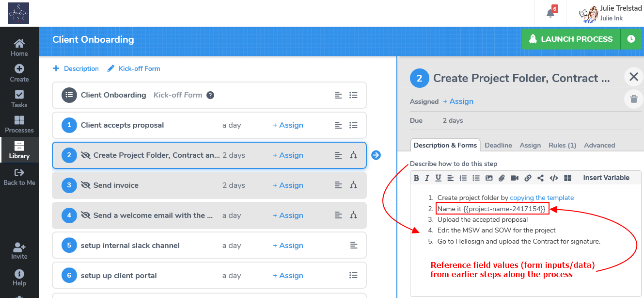The image size is (644, 298).
Task: Click the code embed icon
Action: click(x=554, y=178)
